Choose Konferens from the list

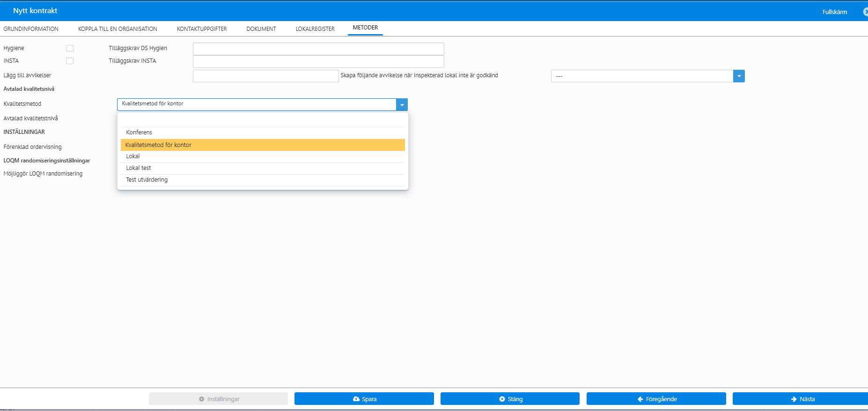263,132
